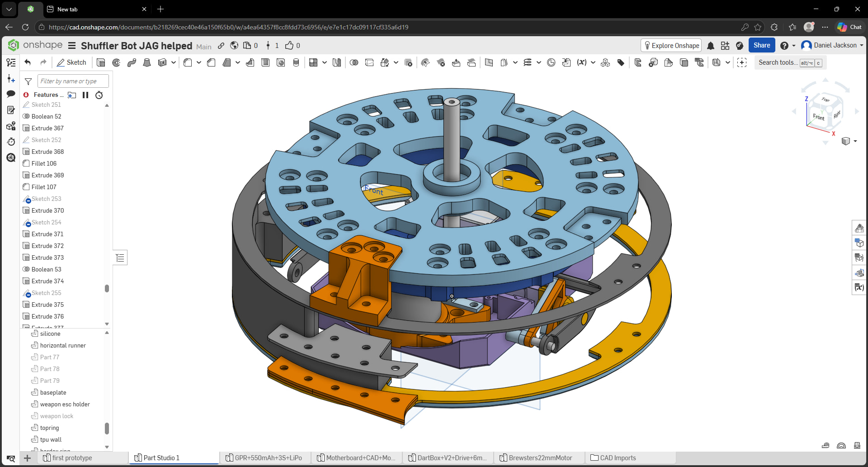
Task: Click the Undo arrow
Action: point(28,62)
